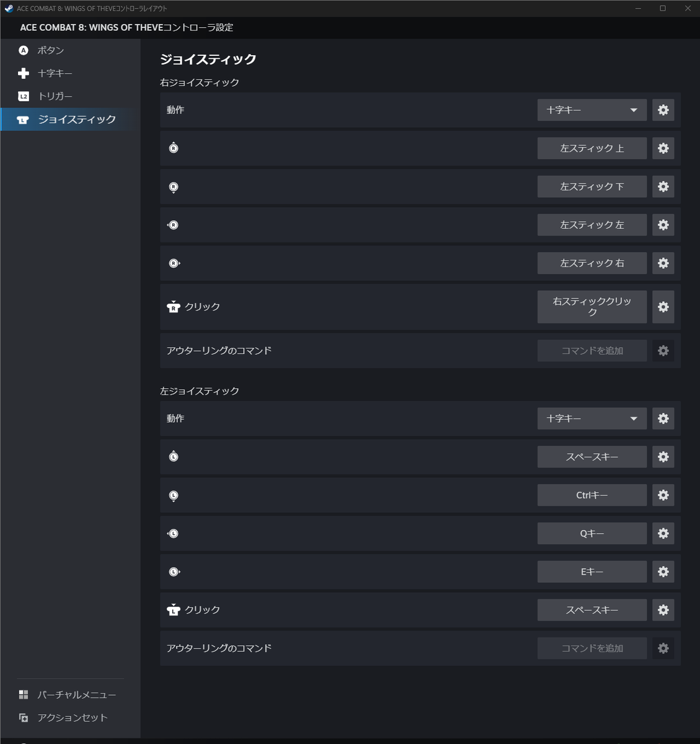The width and height of the screenshot is (700, 744).
Task: Open settings gear for 左スティック 上 binding
Action: pyautogui.click(x=663, y=148)
